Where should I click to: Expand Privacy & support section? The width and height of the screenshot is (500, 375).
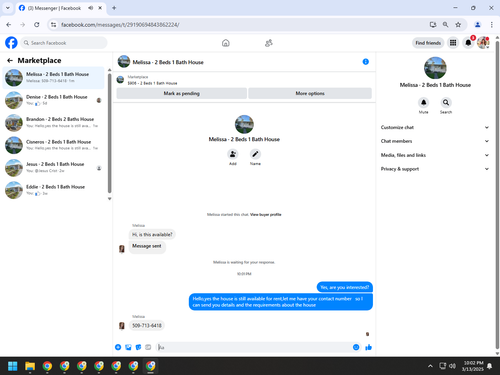tap(435, 169)
